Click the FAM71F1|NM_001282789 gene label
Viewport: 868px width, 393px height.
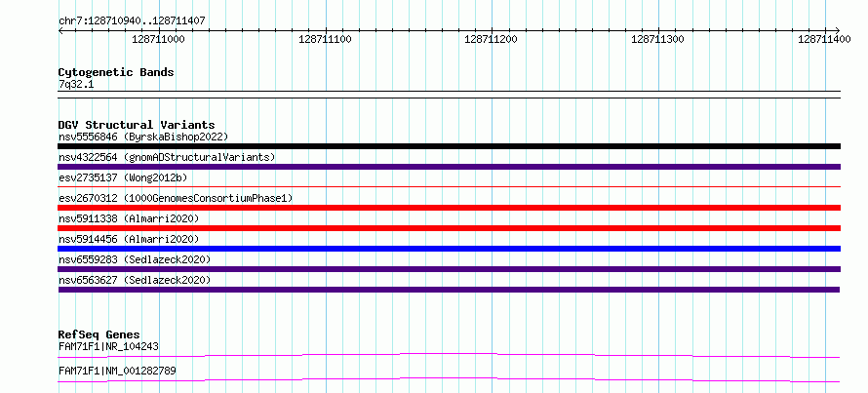(x=117, y=371)
